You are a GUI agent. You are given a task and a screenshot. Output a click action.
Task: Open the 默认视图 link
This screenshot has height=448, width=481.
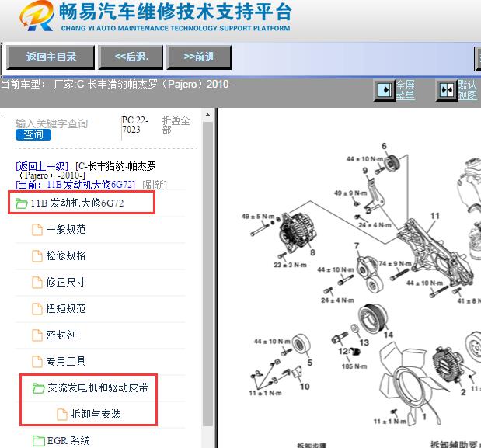pos(468,90)
